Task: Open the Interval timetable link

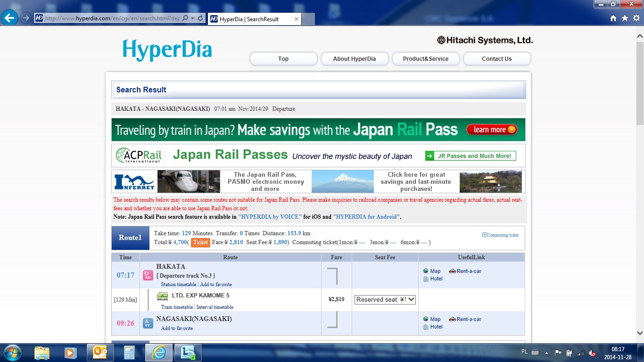Action: [x=215, y=307]
